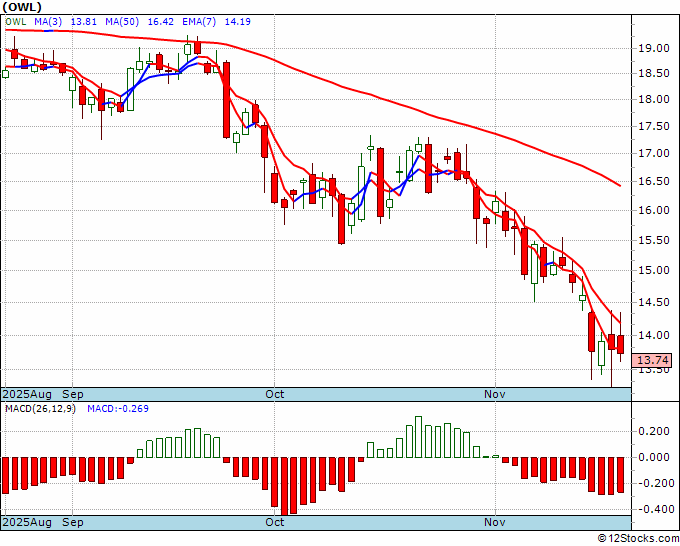Click the 0.000 MACD axis label
This screenshot has width=680, height=546.
pyautogui.click(x=654, y=458)
